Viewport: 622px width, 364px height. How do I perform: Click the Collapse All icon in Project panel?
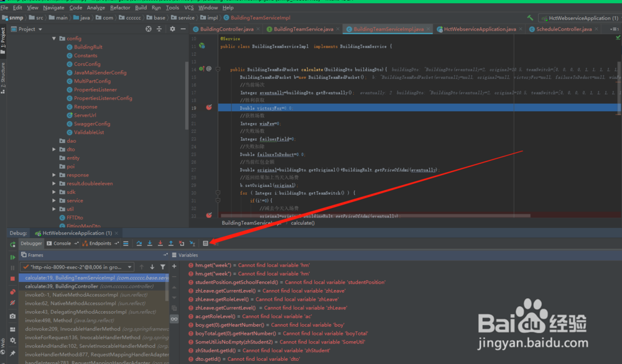[159, 29]
